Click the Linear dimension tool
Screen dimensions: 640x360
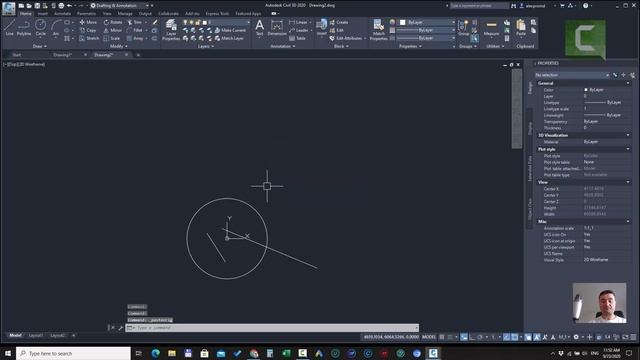tap(298, 22)
